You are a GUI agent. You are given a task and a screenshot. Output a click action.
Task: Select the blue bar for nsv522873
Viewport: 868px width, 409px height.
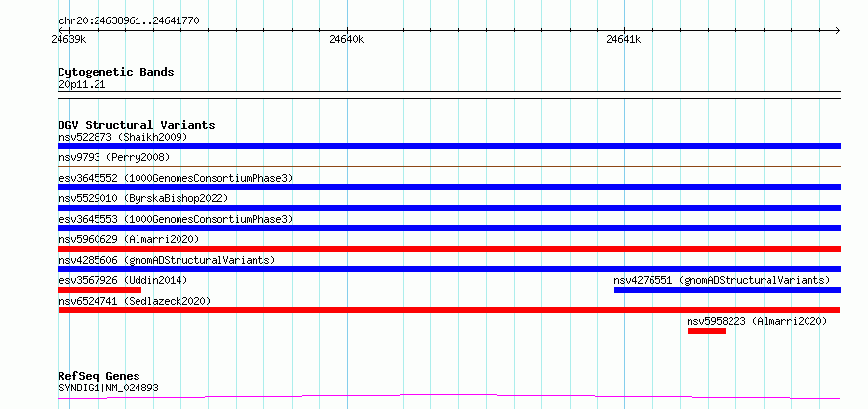[449, 146]
